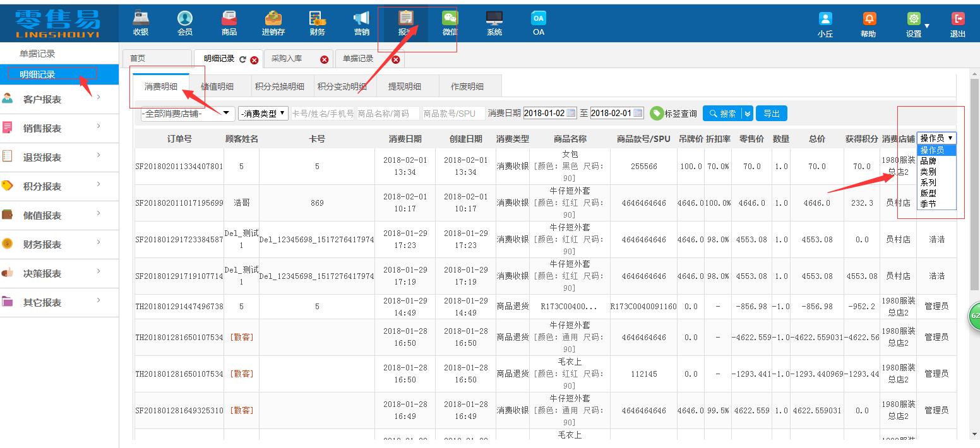Open the 帮助 help panel
This screenshot has height=448, width=980.
(x=868, y=22)
